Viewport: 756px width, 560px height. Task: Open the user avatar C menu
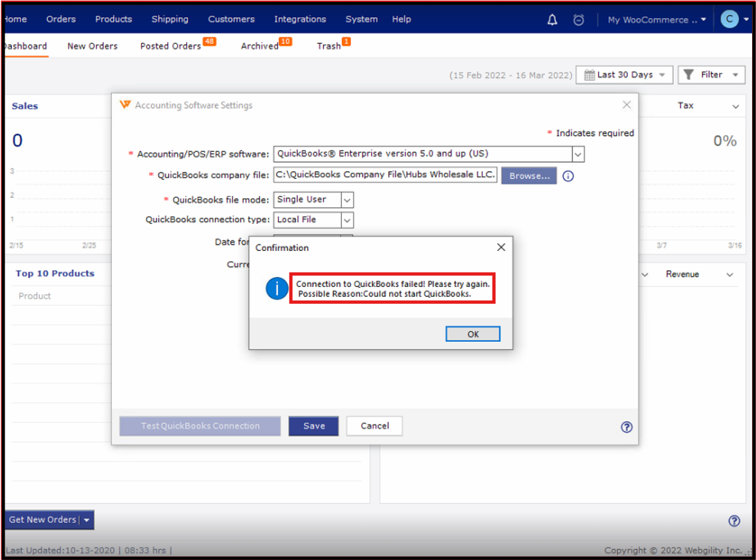729,19
